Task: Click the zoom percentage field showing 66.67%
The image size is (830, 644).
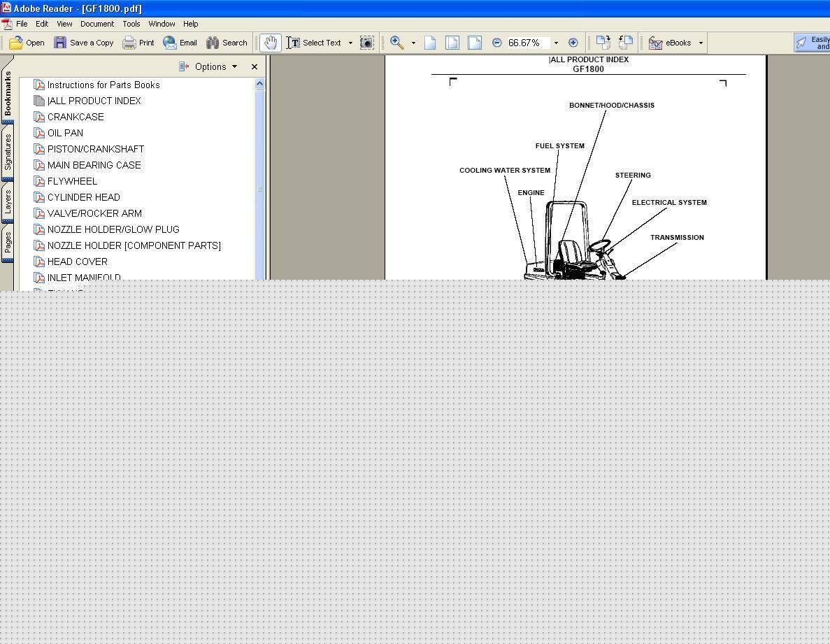Action: tap(529, 43)
